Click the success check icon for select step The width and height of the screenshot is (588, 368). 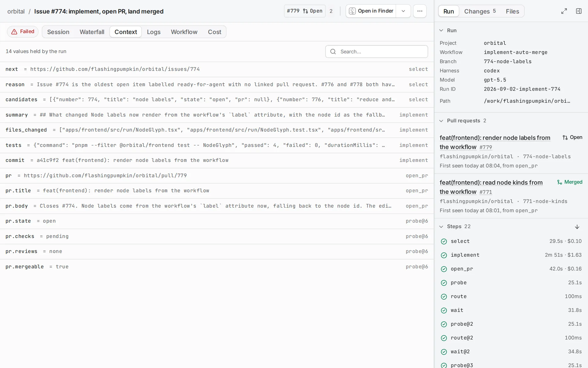pos(444,241)
